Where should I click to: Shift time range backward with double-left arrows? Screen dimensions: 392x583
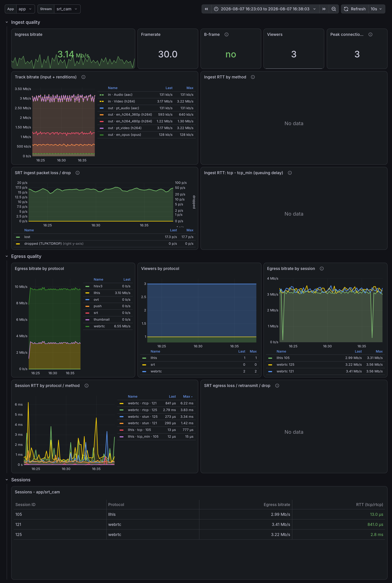point(206,9)
